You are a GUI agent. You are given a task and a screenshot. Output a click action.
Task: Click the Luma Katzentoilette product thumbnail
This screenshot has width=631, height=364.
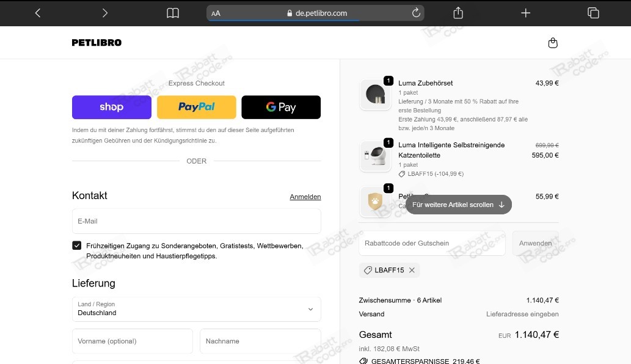click(375, 156)
